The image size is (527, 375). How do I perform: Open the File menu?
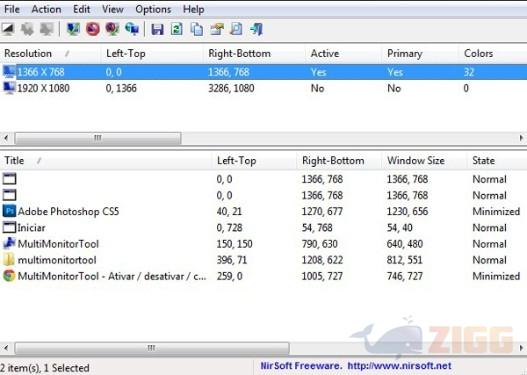click(12, 9)
